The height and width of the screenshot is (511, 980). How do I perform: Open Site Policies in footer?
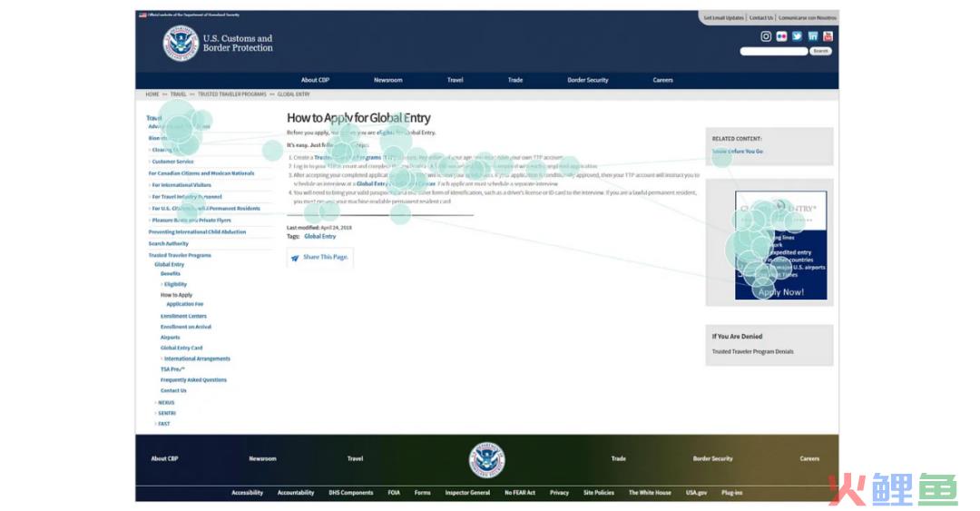599,493
